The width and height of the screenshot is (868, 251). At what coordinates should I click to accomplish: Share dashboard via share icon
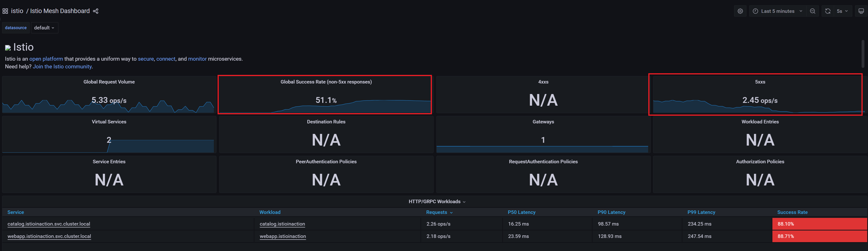pos(96,11)
